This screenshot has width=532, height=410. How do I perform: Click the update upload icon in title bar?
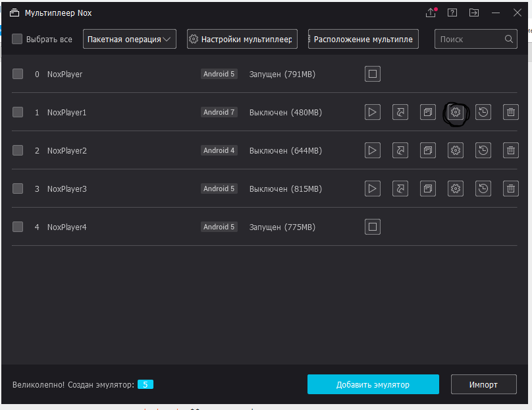[x=431, y=13]
